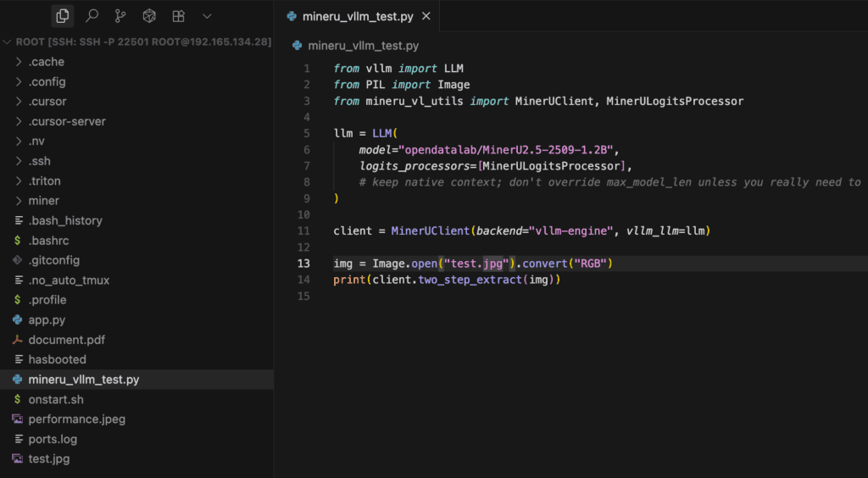Open performance.jpeg in the explorer
The image size is (868, 478).
(x=76, y=420)
